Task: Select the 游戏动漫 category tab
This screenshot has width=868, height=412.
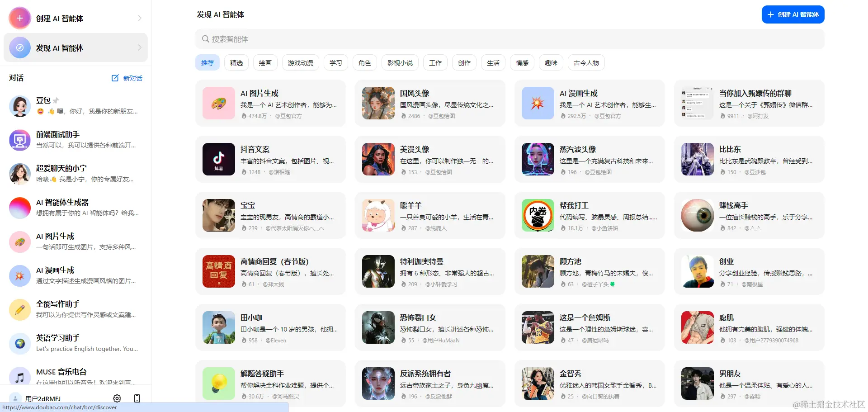Action: pos(301,63)
